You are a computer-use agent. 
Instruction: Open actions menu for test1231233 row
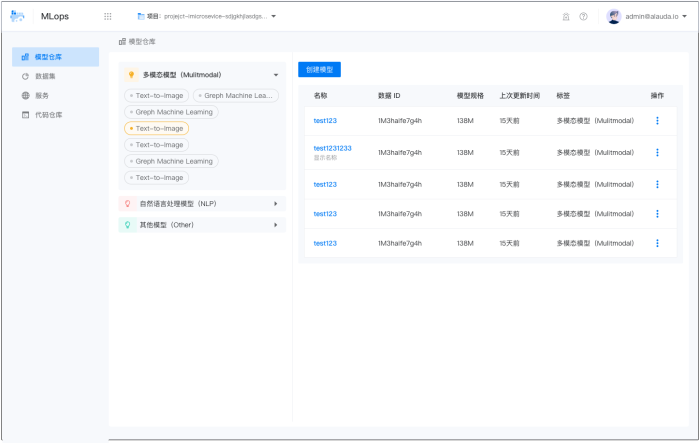click(x=657, y=152)
